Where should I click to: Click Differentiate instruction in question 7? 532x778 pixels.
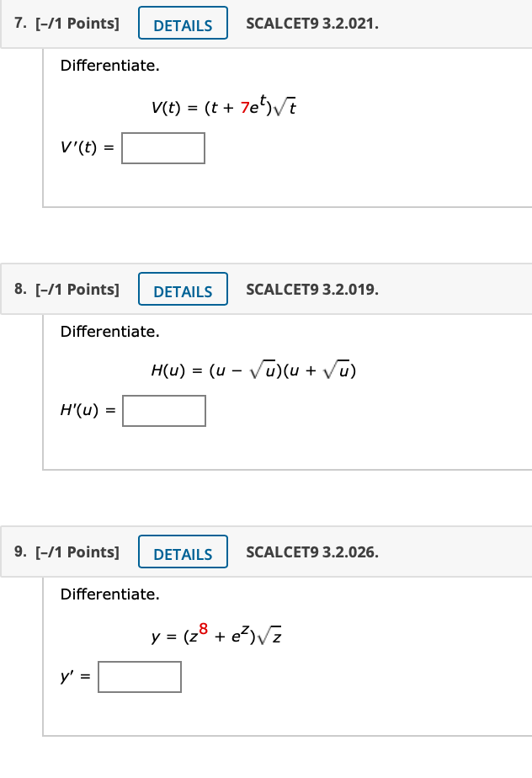pos(110,66)
